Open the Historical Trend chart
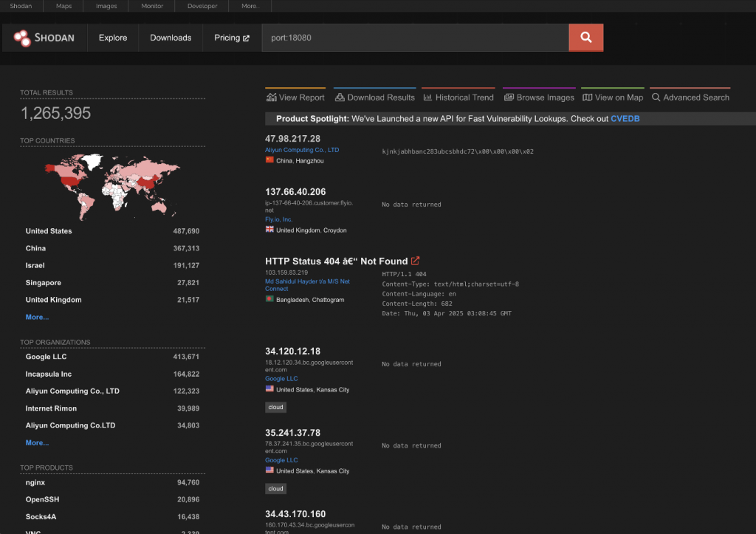The width and height of the screenshot is (756, 534). [x=458, y=97]
